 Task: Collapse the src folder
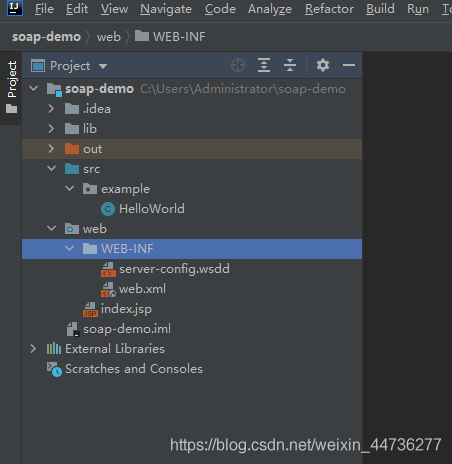[52, 168]
